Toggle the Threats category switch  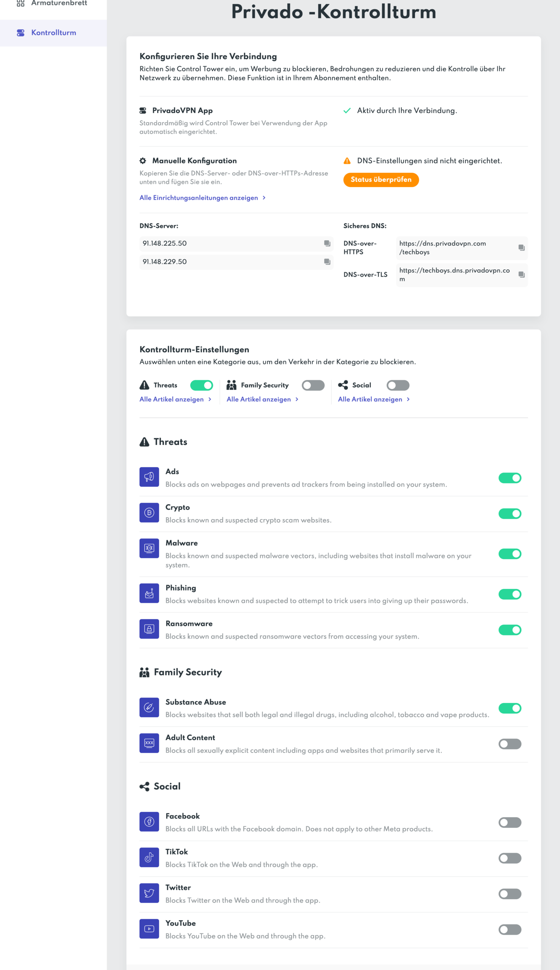[x=202, y=385]
